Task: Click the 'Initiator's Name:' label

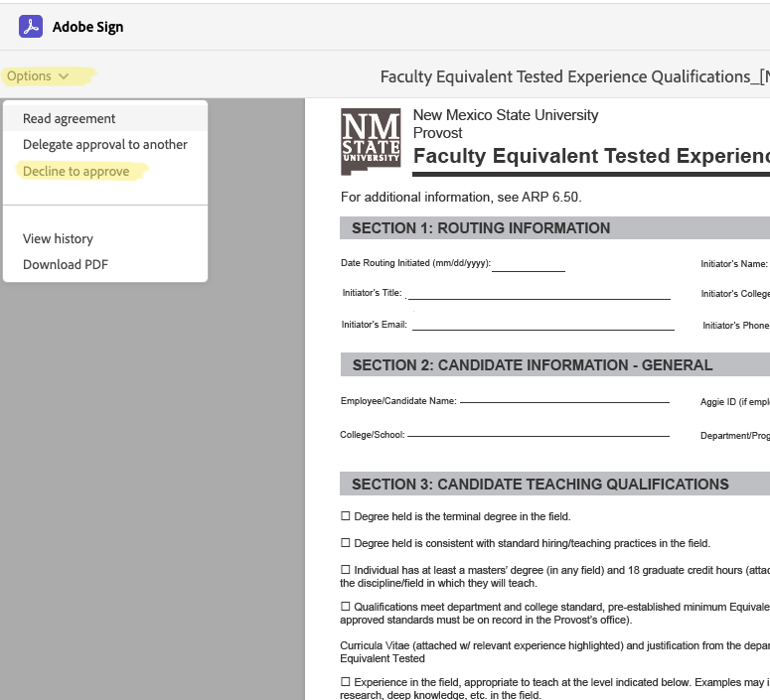Action: pos(734,264)
